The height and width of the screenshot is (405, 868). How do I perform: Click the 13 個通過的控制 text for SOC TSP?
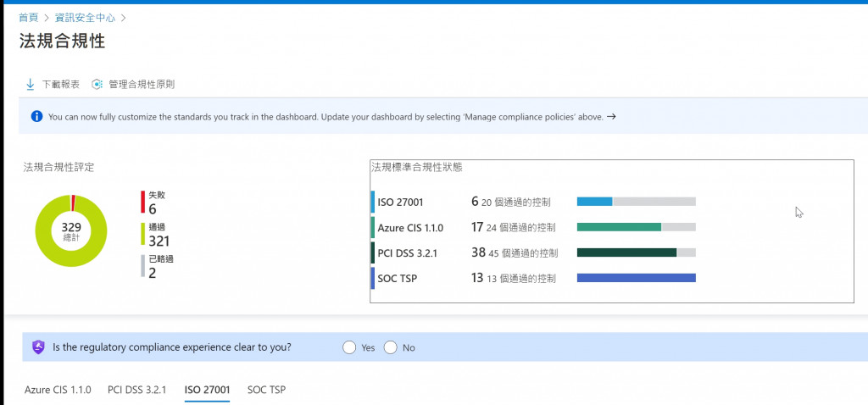click(x=521, y=279)
